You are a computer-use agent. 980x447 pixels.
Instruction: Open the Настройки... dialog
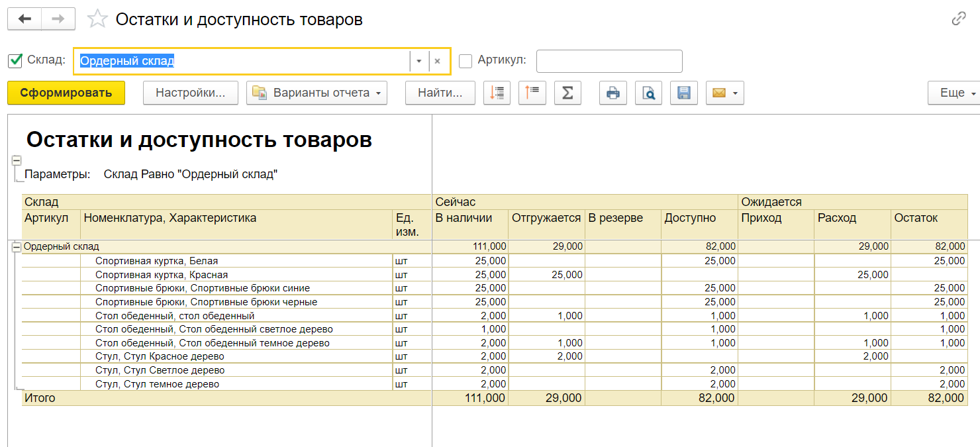click(x=191, y=93)
